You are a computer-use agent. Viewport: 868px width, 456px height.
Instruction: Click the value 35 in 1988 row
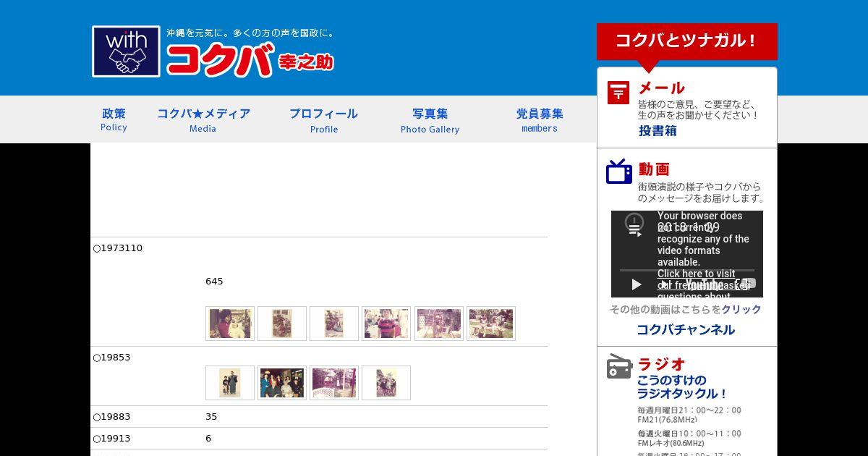point(211,417)
